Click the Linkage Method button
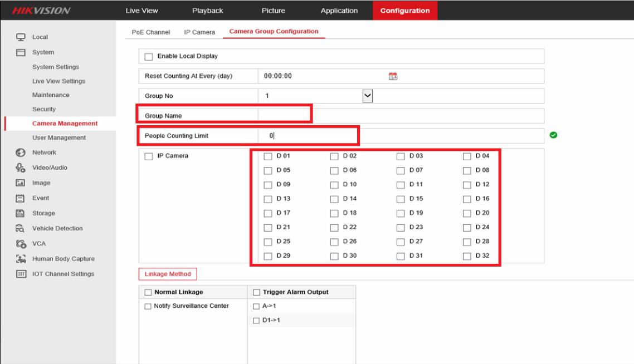Image resolution: width=634 pixels, height=364 pixels. (167, 274)
